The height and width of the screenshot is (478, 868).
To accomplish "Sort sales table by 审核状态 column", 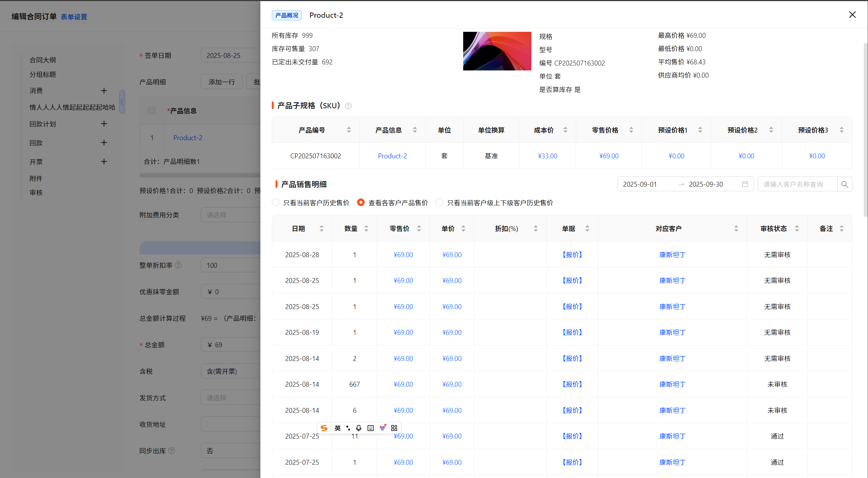I will pyautogui.click(x=797, y=229).
